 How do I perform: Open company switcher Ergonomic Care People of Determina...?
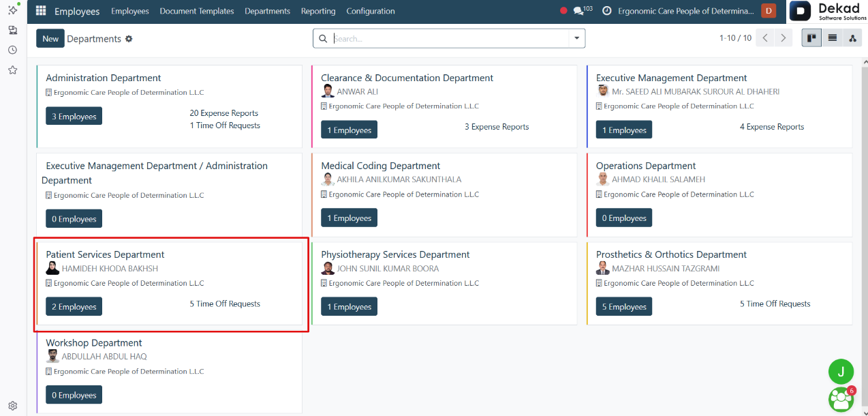pos(686,11)
